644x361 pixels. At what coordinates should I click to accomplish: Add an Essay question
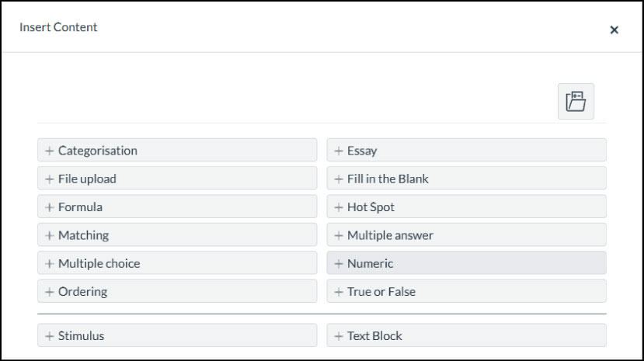click(466, 151)
